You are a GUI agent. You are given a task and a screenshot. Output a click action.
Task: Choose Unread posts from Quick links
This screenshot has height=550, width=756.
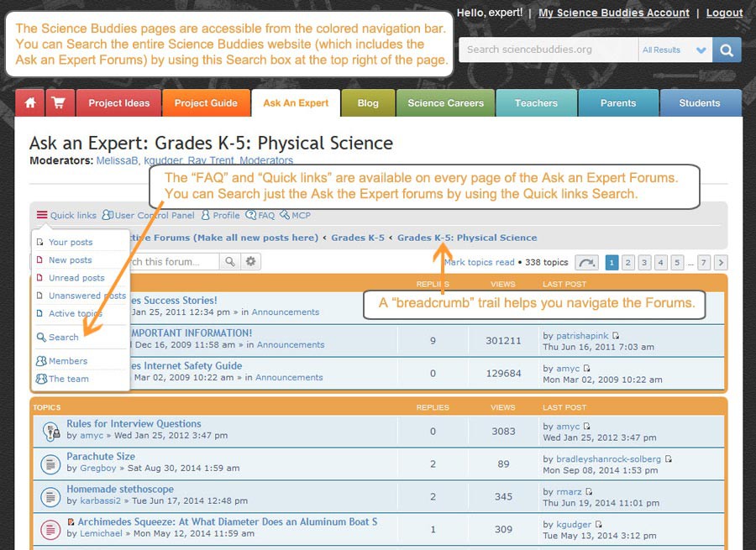pos(76,278)
